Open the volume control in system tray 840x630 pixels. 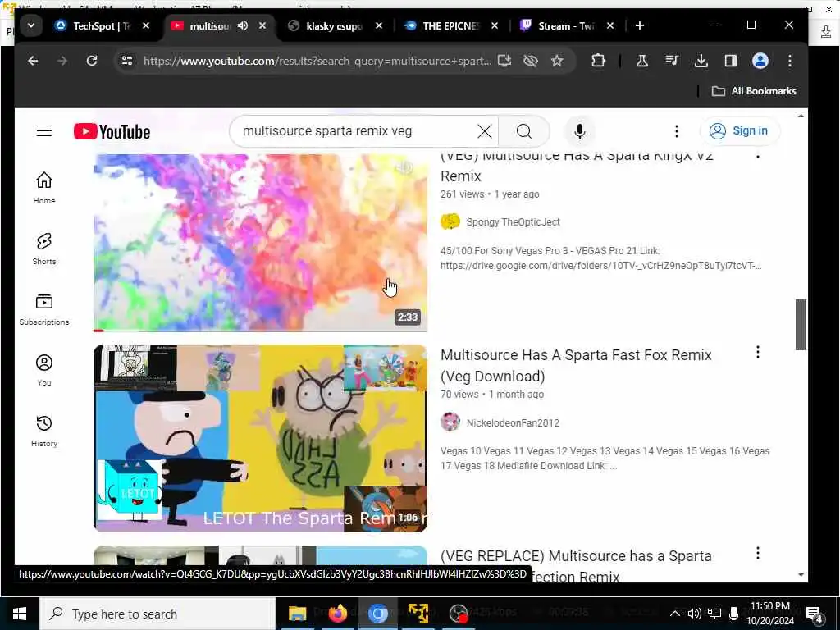694,614
